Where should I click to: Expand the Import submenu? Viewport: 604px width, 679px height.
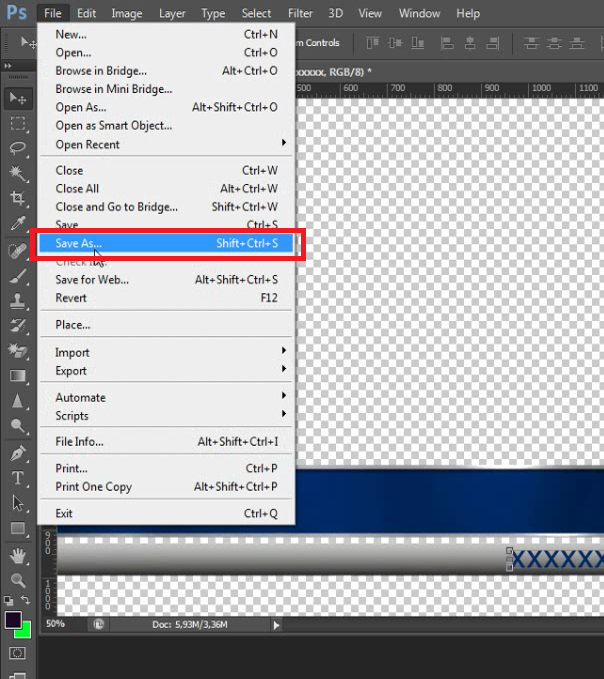[166, 352]
